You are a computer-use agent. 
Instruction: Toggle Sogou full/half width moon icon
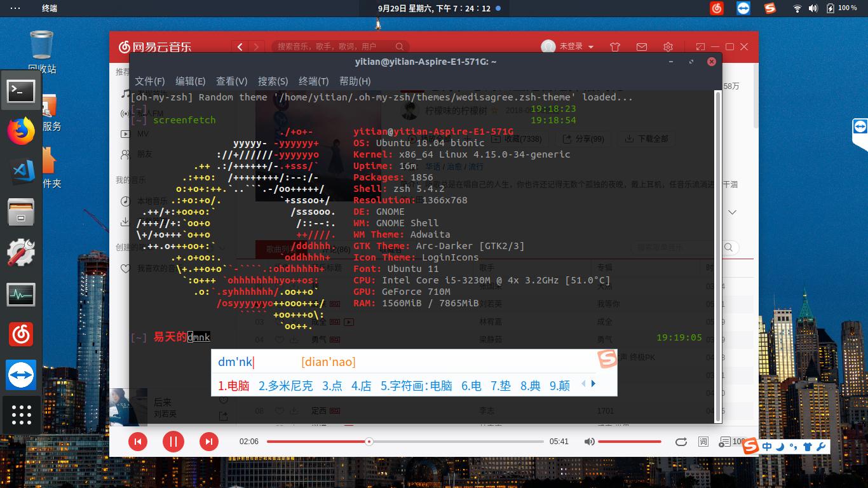[780, 447]
